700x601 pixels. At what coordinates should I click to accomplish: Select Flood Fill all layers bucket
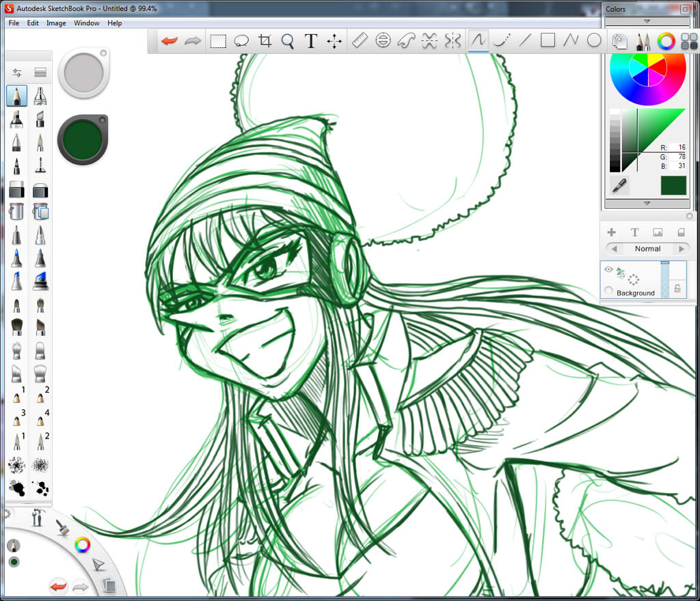point(40,211)
